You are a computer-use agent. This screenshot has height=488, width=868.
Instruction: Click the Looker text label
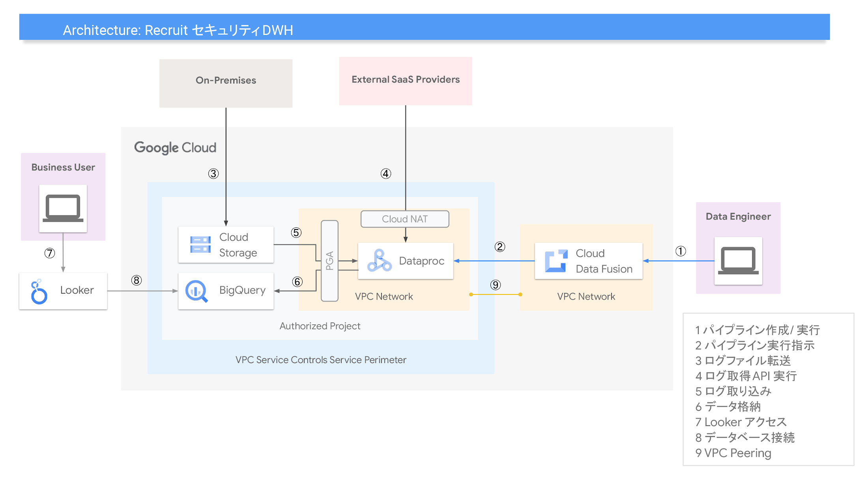(77, 290)
